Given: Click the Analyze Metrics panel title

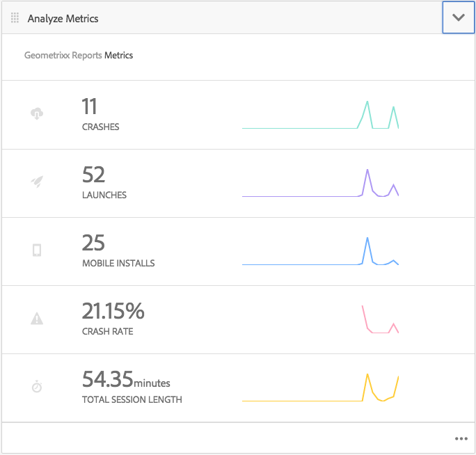Looking at the screenshot, I should (63, 19).
